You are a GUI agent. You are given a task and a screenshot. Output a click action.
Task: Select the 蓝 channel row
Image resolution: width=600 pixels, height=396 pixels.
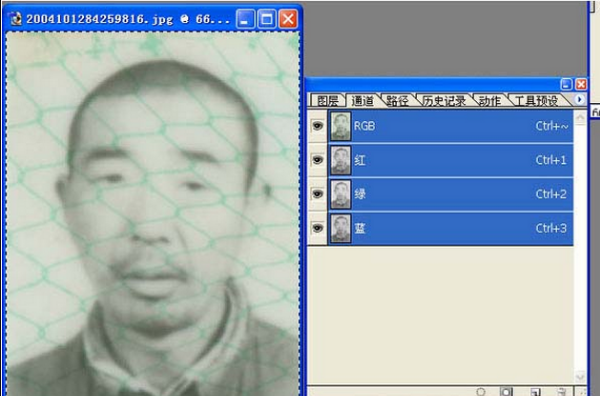coord(450,228)
